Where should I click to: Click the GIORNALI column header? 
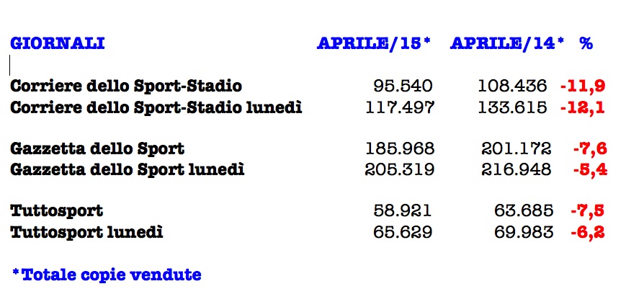[58, 43]
